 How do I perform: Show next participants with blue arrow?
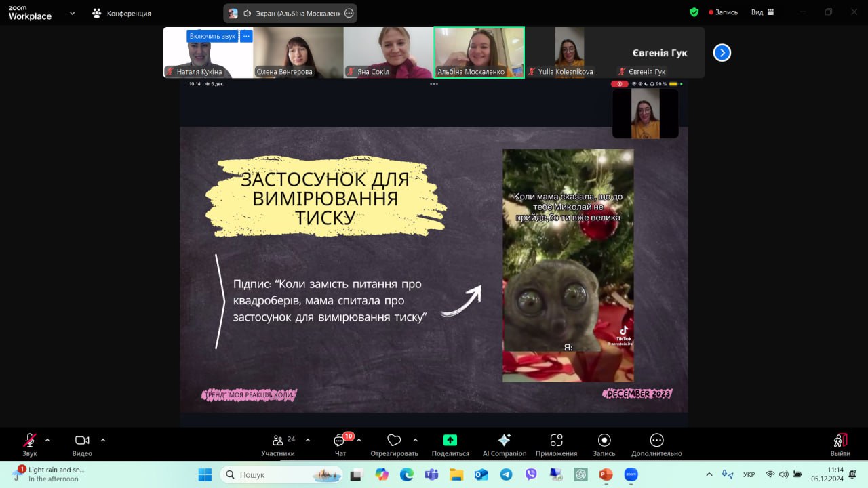coord(722,52)
